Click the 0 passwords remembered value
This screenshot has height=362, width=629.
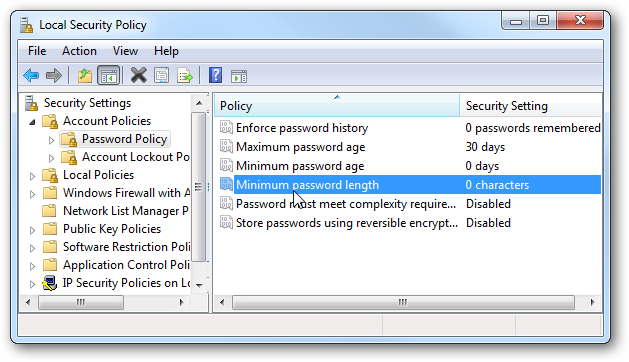point(533,128)
